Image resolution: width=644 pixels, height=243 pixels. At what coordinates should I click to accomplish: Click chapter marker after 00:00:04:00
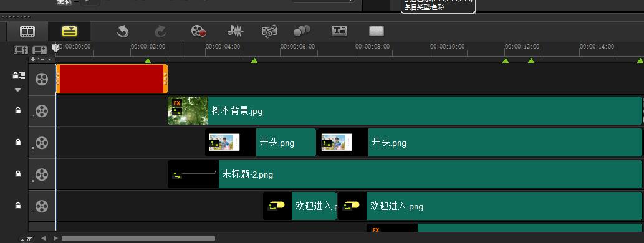pos(254,60)
